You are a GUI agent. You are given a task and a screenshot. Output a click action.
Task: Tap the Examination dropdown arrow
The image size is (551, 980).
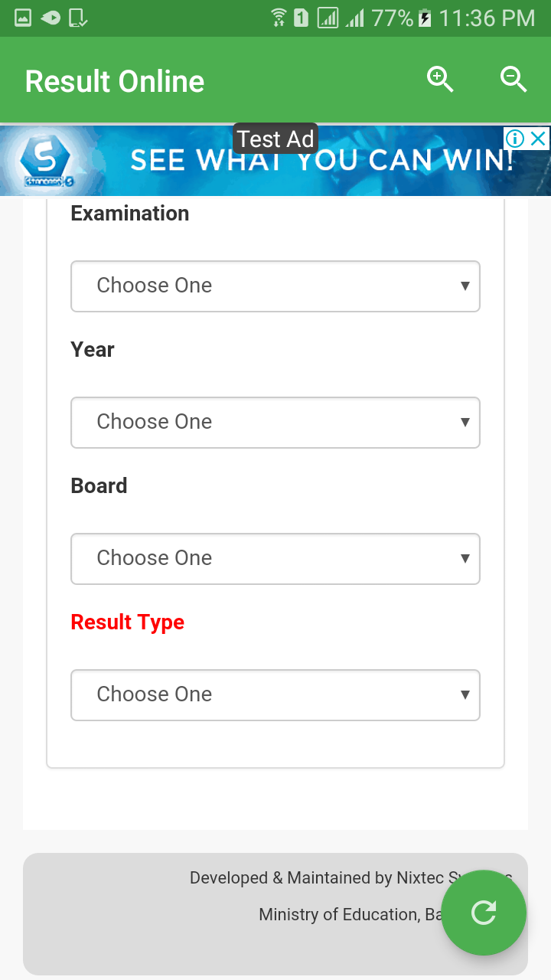tap(465, 286)
